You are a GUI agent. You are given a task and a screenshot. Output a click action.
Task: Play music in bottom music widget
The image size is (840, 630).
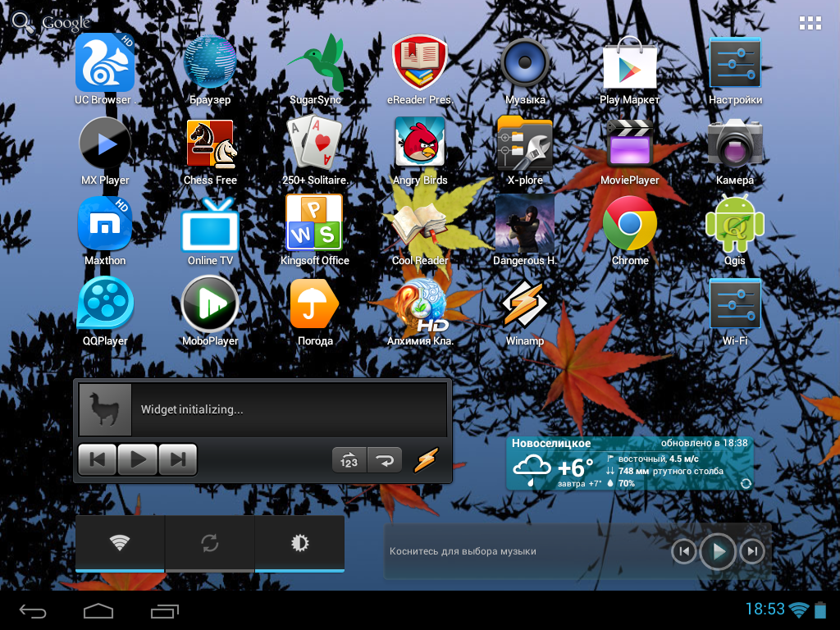coord(718,550)
